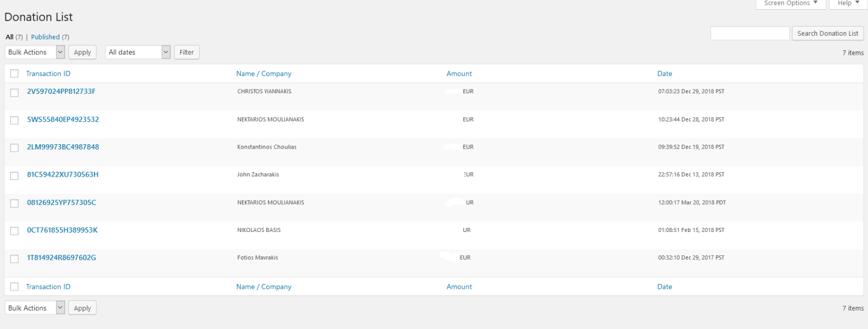
Task: Focus the donation search input field
Action: click(x=750, y=34)
